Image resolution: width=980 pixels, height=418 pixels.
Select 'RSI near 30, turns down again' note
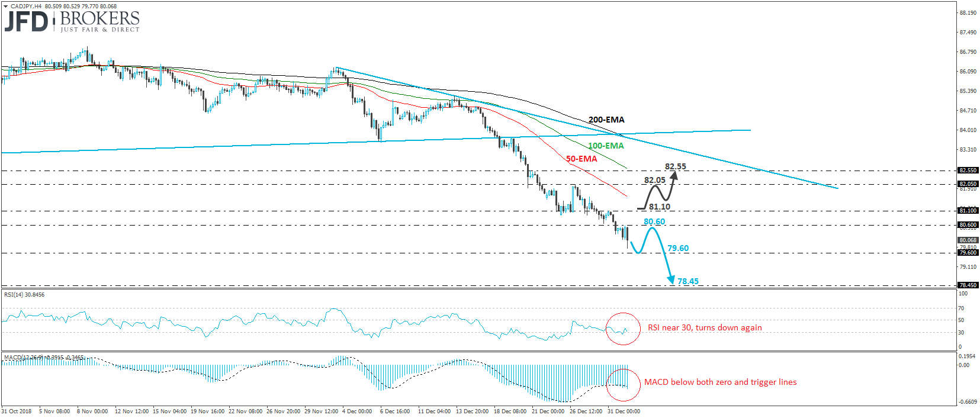pyautogui.click(x=705, y=327)
